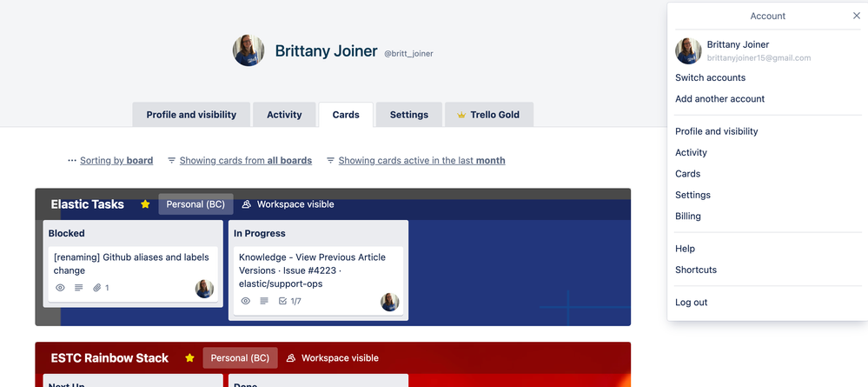Viewport: 868px width, 387px height.
Task: Click the filter icon beside all boards
Action: (172, 160)
